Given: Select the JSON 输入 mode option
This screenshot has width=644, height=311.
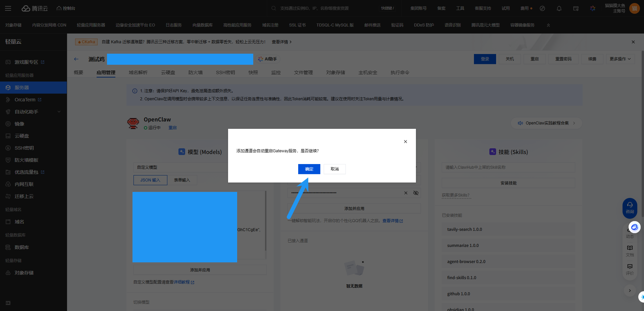Looking at the screenshot, I should coord(150,180).
